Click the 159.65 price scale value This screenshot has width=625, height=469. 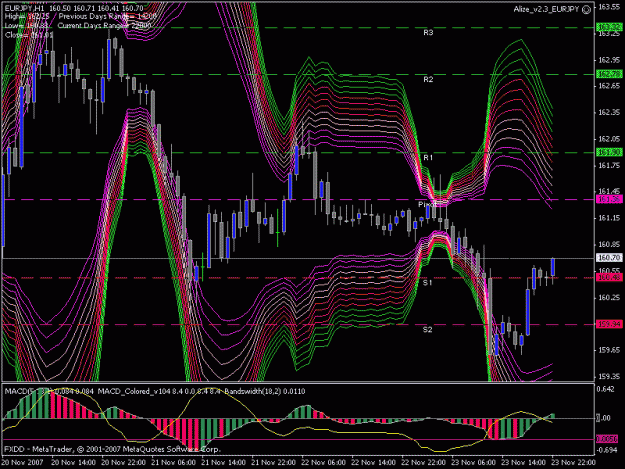(x=609, y=350)
